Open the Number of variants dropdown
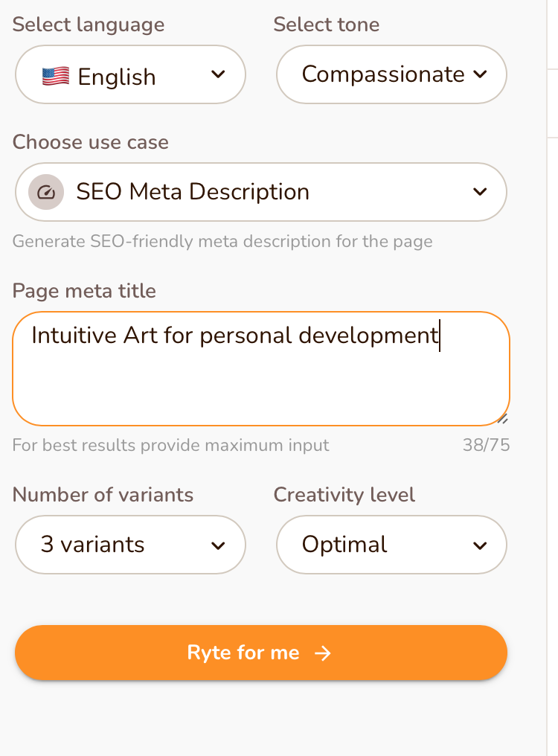The width and height of the screenshot is (558, 756). [x=130, y=545]
